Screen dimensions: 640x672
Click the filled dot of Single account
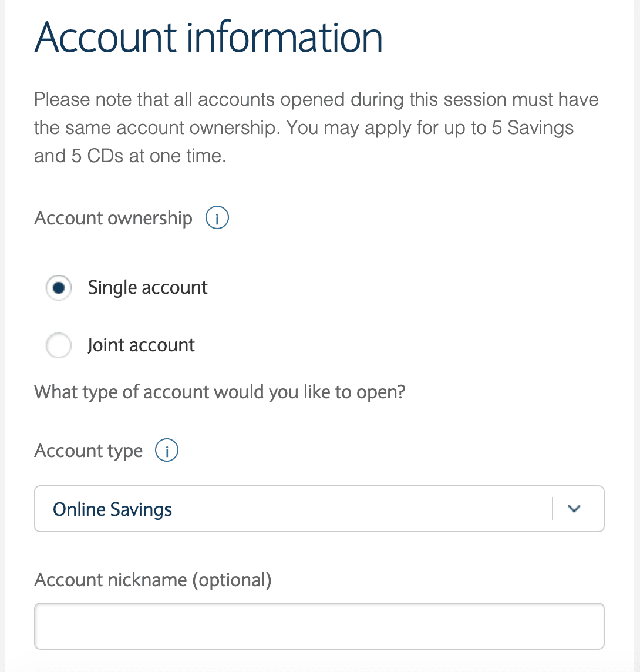[59, 288]
